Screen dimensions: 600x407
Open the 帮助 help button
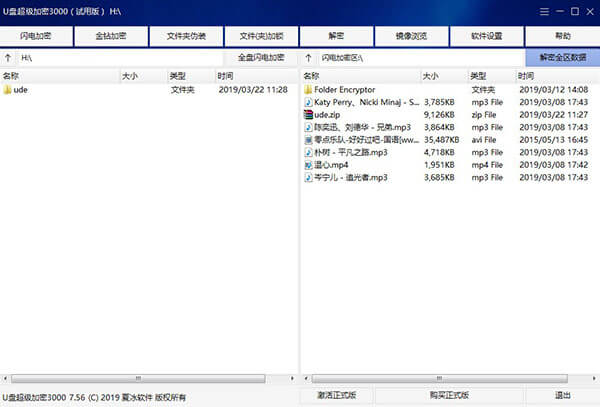click(562, 36)
